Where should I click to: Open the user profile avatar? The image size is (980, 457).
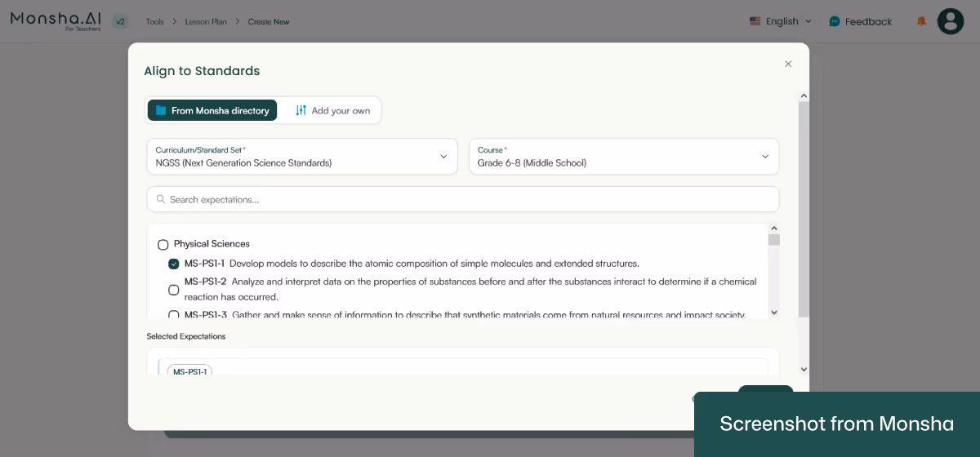[951, 21]
